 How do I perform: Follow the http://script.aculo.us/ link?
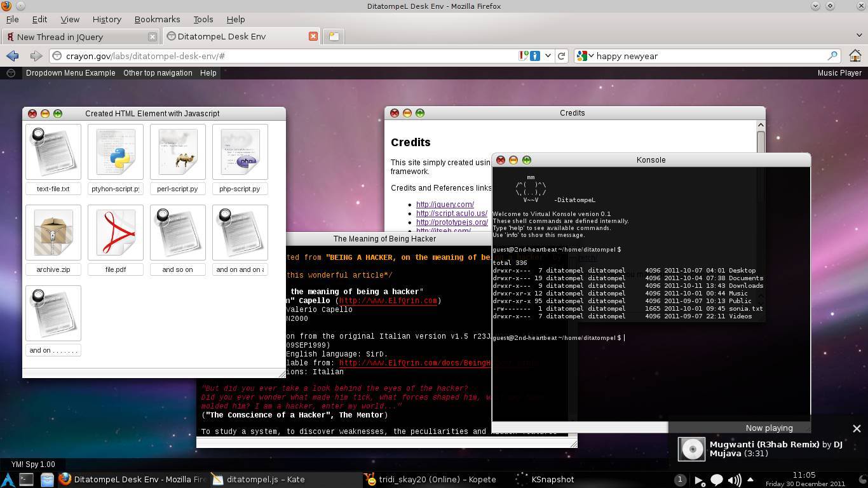(452, 213)
